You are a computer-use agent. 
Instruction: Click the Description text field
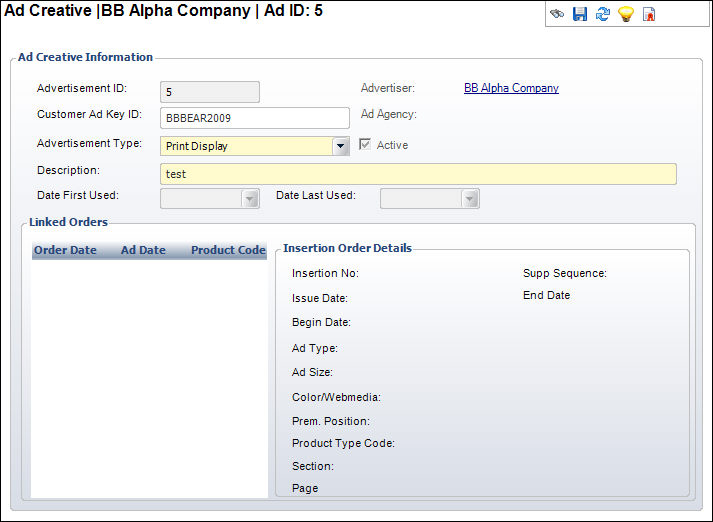[x=418, y=174]
